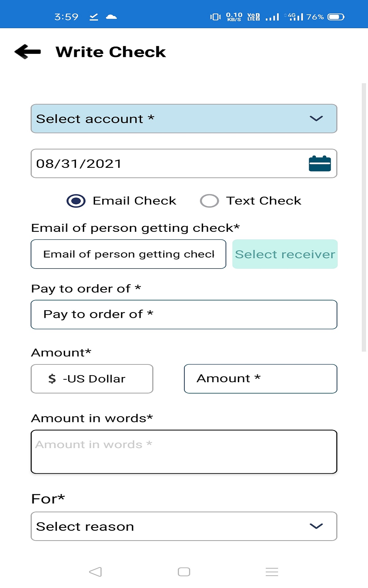Open the US Dollar currency selector
Viewport: 368px width, 588px height.
[x=91, y=379]
